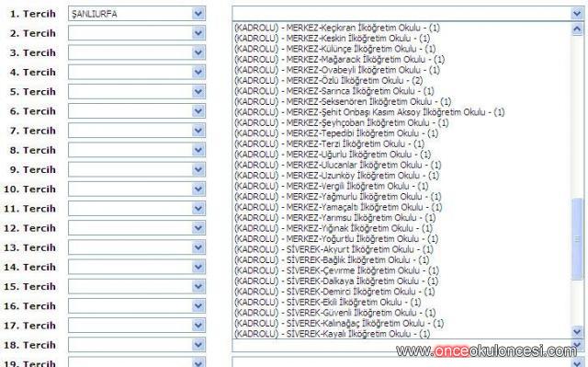
Task: Expand the 18. Tercih dropdown
Action: pos(137,345)
